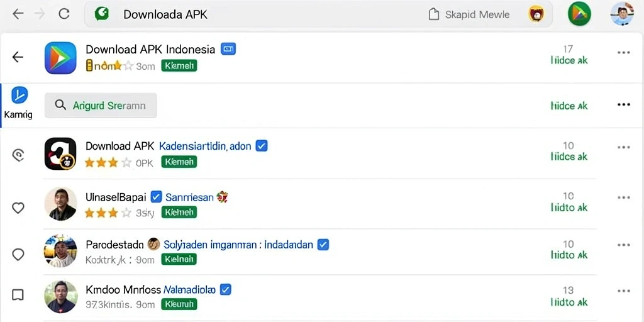Open the three-dot menu for Kmdoo Mnrloss
Image resolution: width=644 pixels, height=322 pixels.
(x=623, y=291)
